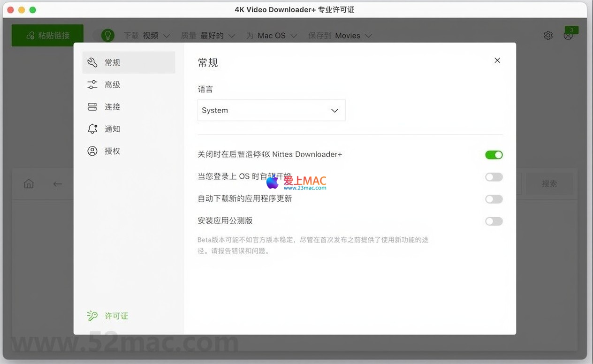Expand the 质量 最好的 dropdown
Image resolution: width=593 pixels, height=364 pixels.
pos(219,36)
